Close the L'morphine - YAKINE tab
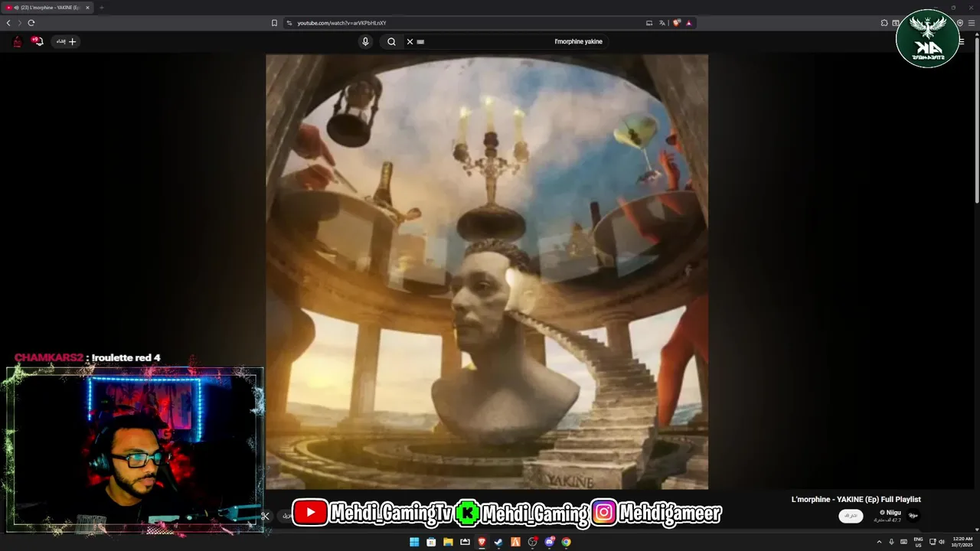This screenshot has width=980, height=551. (87, 8)
